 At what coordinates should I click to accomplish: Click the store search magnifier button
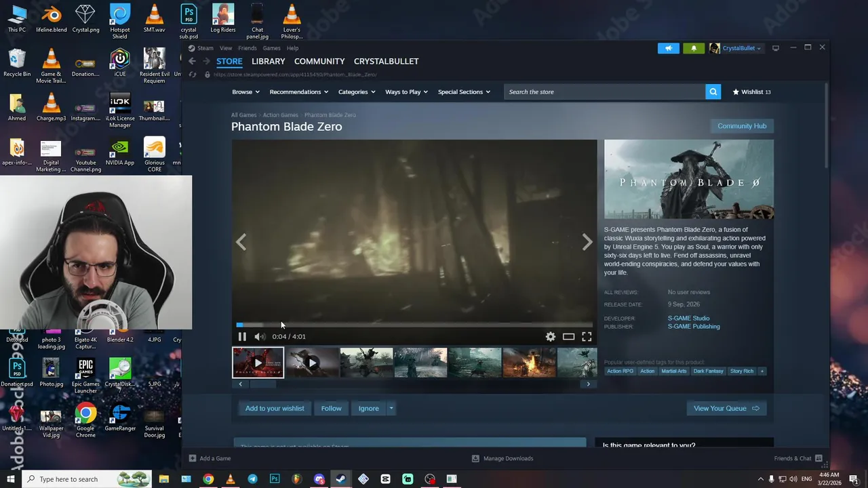pyautogui.click(x=713, y=91)
